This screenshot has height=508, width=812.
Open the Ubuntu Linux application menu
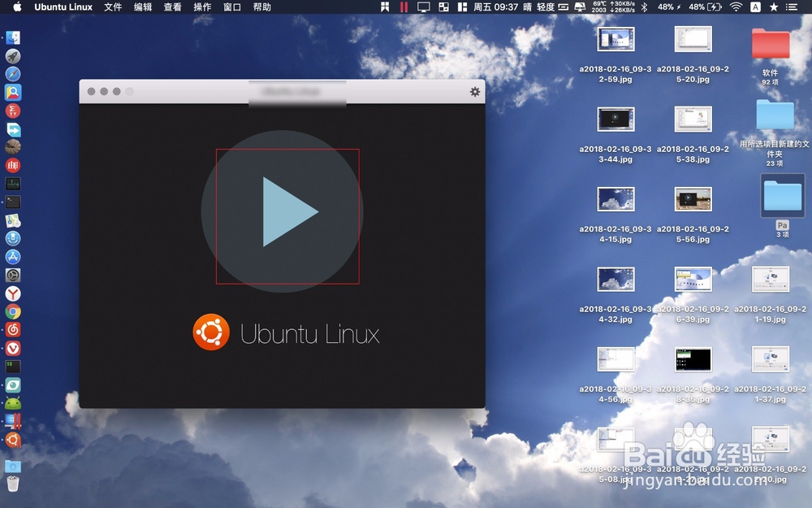click(x=63, y=7)
